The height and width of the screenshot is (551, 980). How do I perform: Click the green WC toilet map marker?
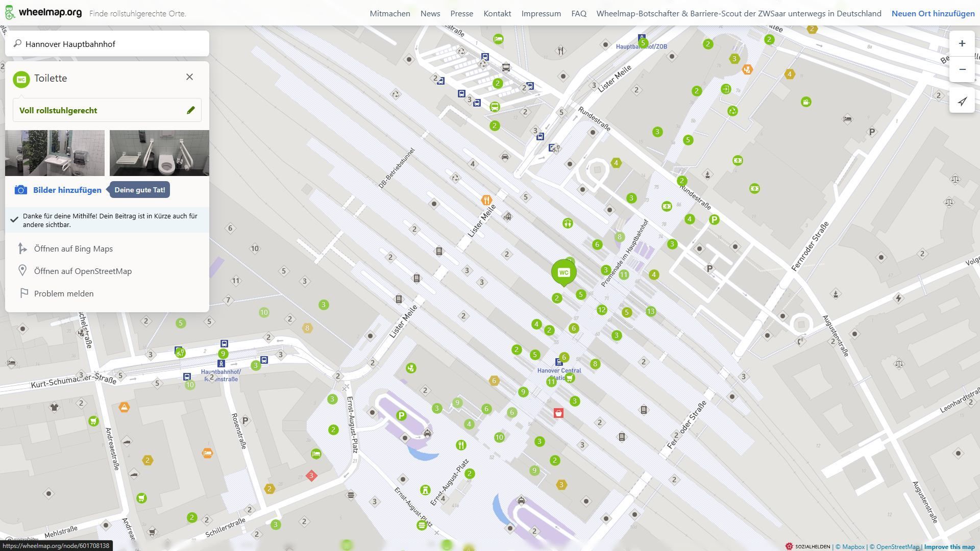click(563, 272)
